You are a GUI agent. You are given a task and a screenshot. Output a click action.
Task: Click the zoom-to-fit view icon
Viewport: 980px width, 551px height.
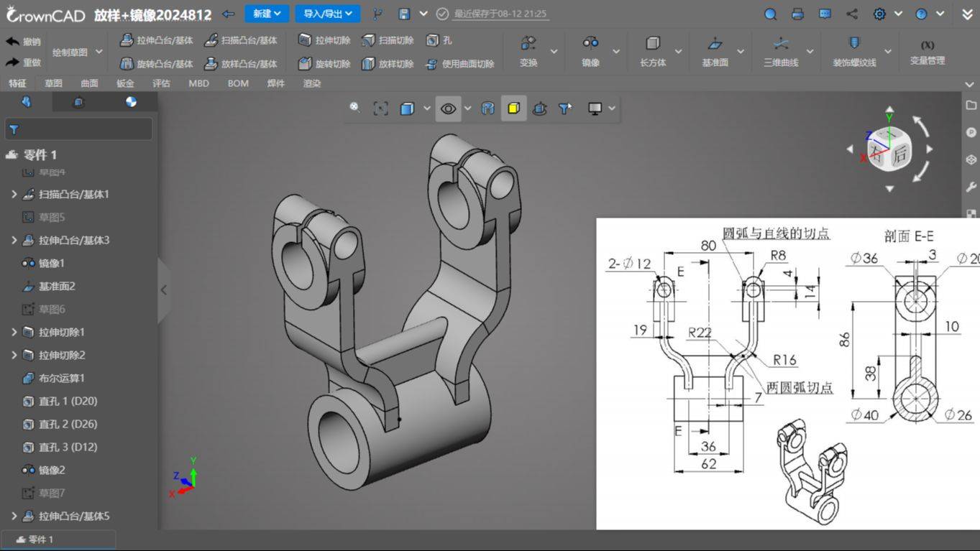click(380, 108)
